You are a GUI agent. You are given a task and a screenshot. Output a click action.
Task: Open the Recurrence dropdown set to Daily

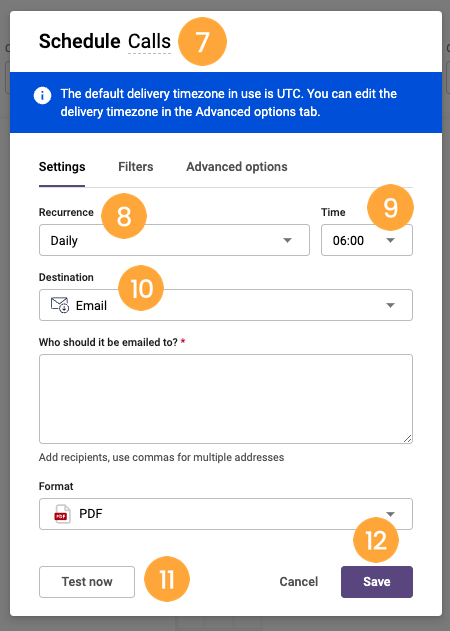pos(174,240)
